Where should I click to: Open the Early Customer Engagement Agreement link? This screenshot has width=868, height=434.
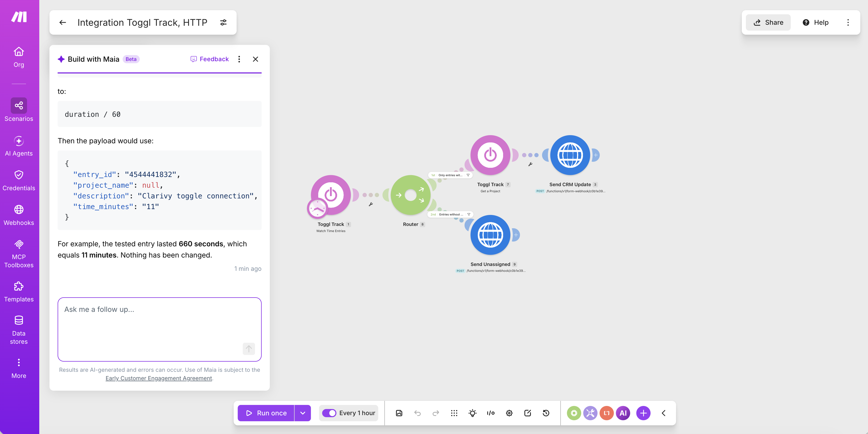click(x=159, y=378)
